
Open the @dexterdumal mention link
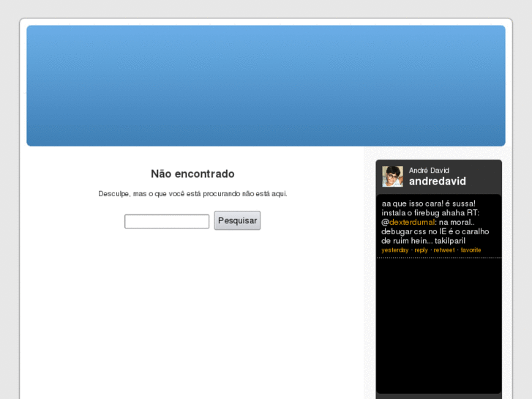pos(412,223)
